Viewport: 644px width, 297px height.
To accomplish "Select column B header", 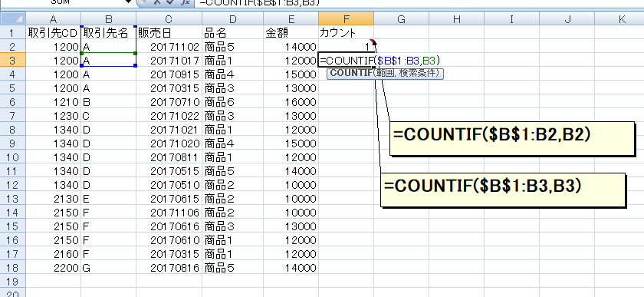I will tap(108, 18).
